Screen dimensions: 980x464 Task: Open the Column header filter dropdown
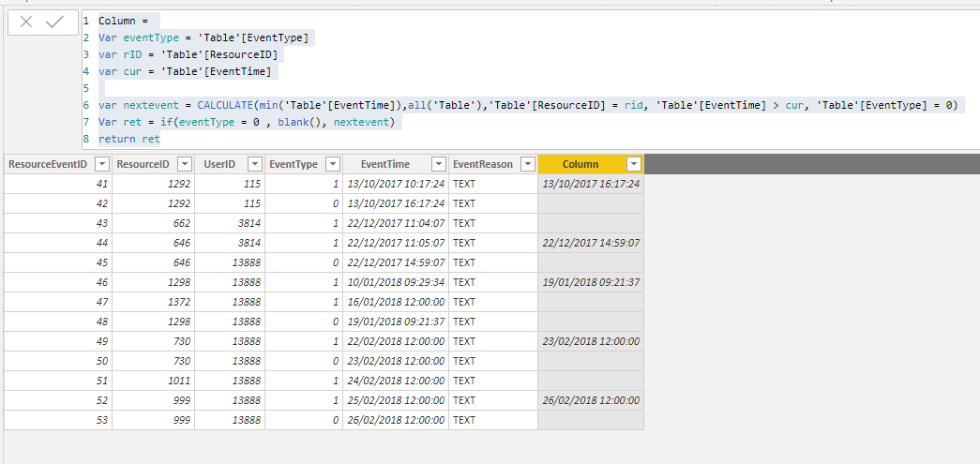(x=634, y=164)
